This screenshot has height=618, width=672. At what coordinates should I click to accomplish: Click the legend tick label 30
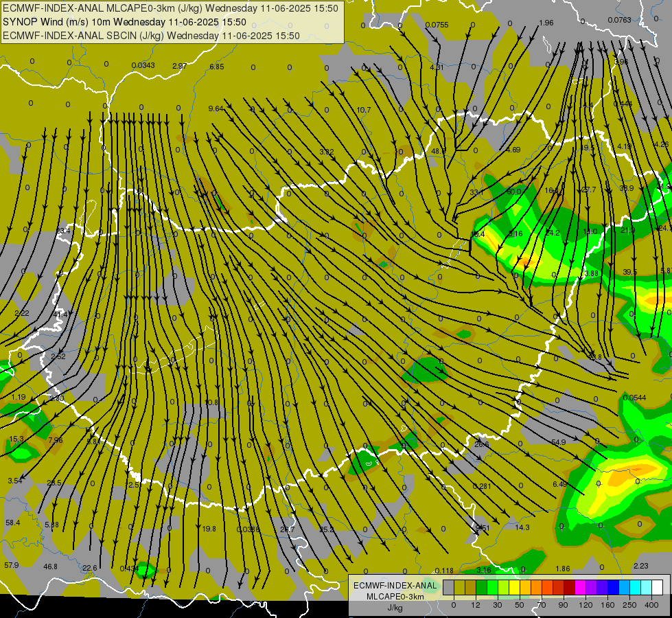point(498,605)
